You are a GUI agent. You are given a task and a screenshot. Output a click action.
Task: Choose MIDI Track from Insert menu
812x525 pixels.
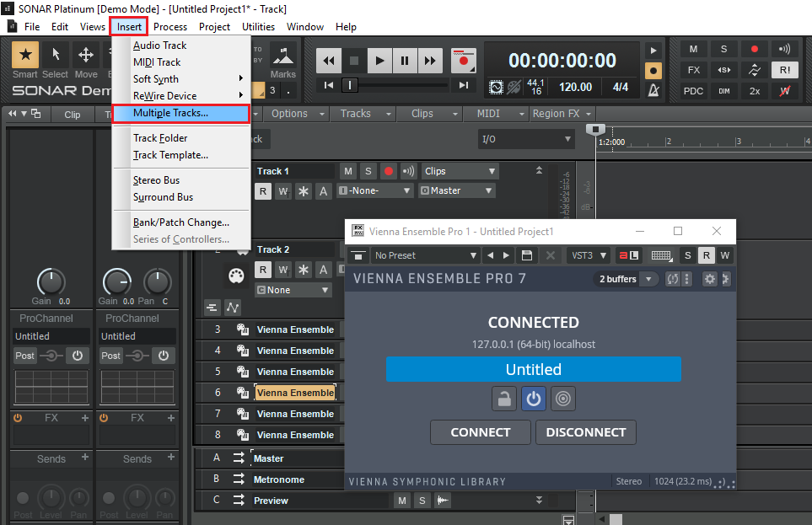pos(181,62)
